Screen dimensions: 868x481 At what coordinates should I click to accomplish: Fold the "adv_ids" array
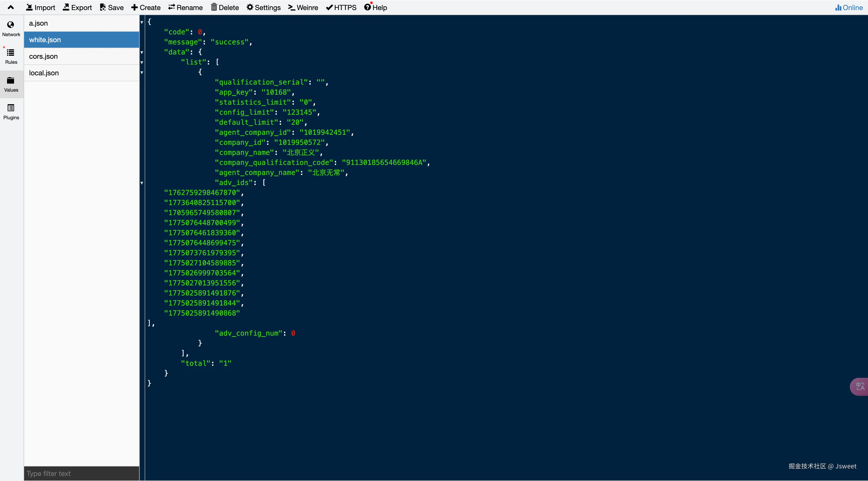[x=142, y=183]
